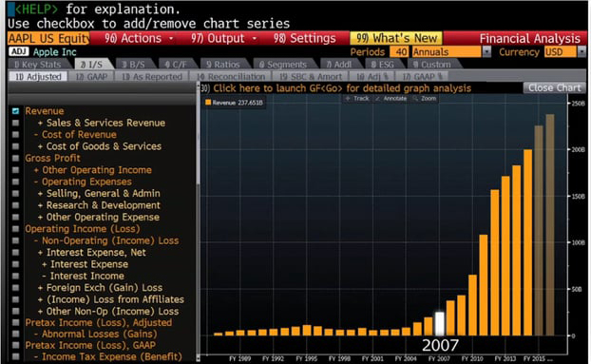This screenshot has height=364, width=591.
Task: Tick Pretax Income (Loss), Adjusted checkbox
Action: pos(15,322)
